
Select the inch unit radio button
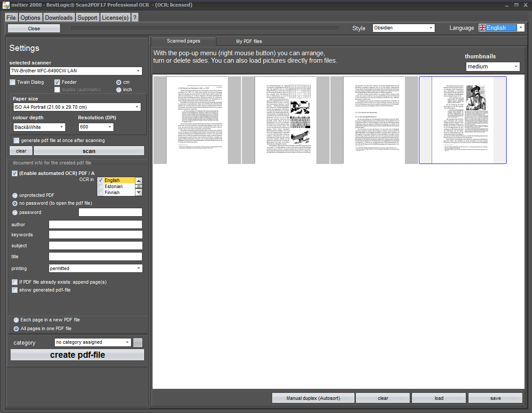click(119, 90)
